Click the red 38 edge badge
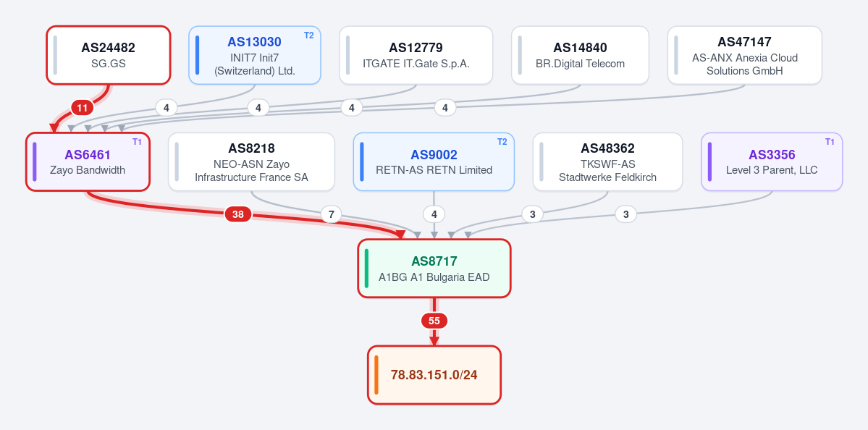Screen dimensions: 868x430 point(238,214)
